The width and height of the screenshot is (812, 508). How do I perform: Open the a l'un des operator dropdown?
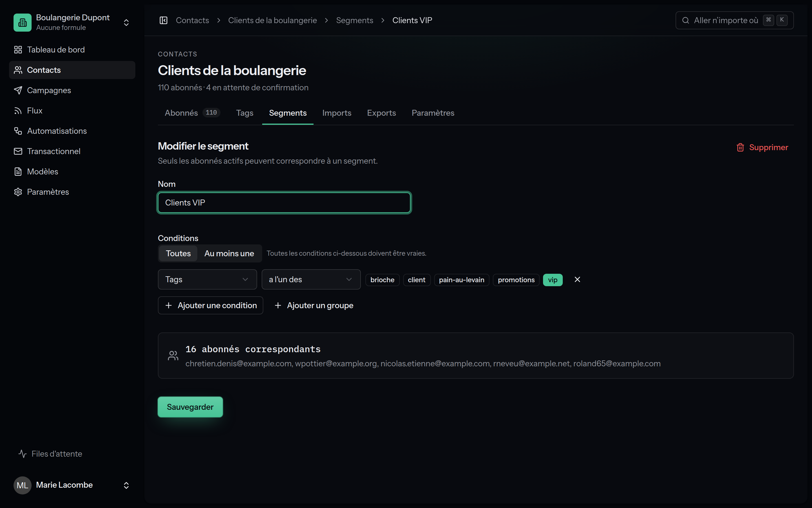(311, 279)
